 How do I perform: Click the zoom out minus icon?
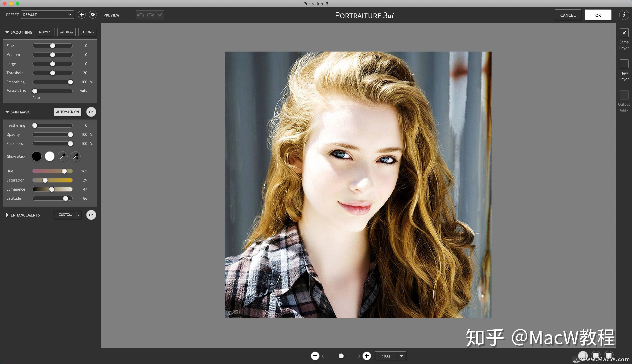pos(315,356)
